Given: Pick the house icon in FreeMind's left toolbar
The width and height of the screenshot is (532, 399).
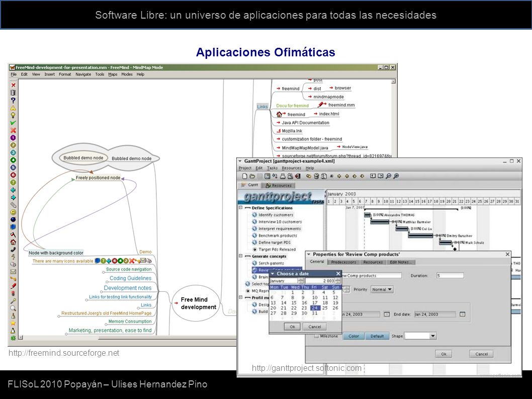Looking at the screenshot, I should [13, 242].
